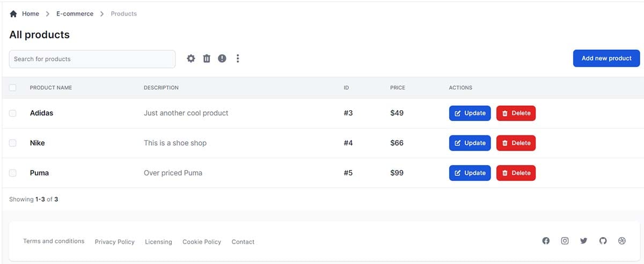Check the Nike row checkbox
The image size is (644, 264).
[13, 143]
